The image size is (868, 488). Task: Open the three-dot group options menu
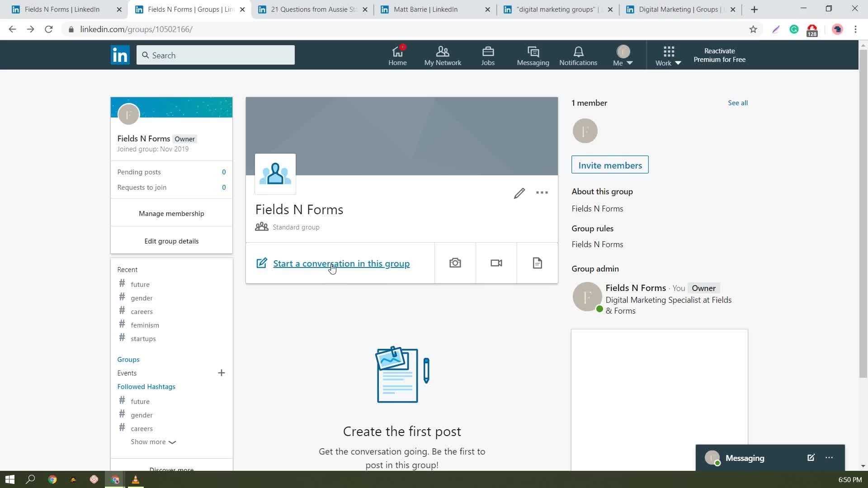542,193
